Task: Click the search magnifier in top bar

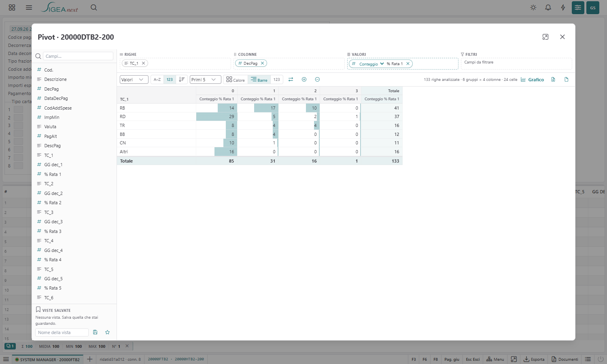Action: click(x=94, y=7)
